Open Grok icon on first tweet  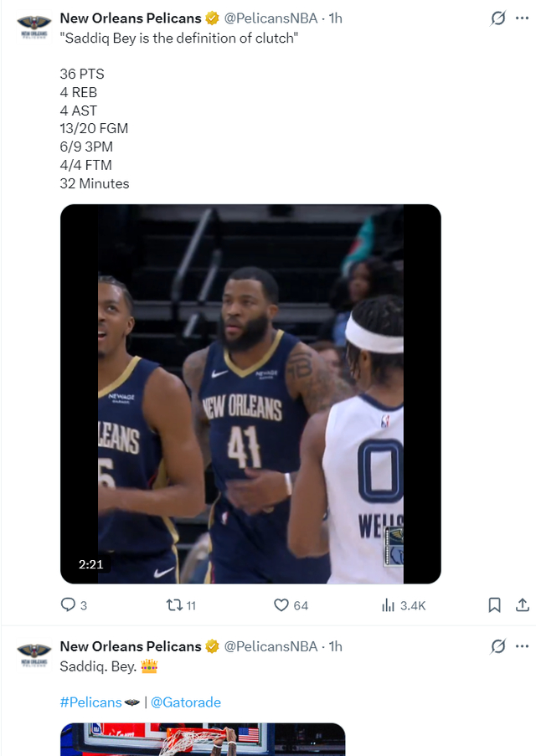498,18
